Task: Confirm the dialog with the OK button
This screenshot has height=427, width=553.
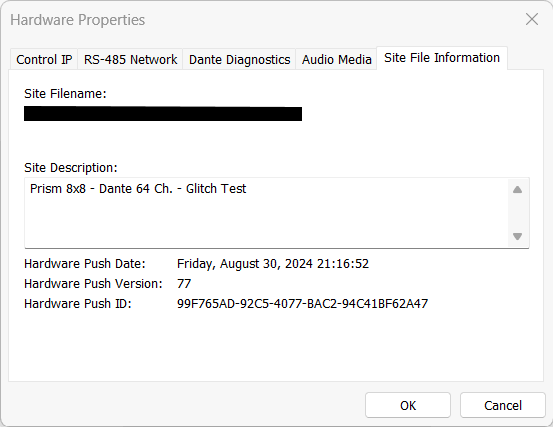Action: (x=408, y=405)
